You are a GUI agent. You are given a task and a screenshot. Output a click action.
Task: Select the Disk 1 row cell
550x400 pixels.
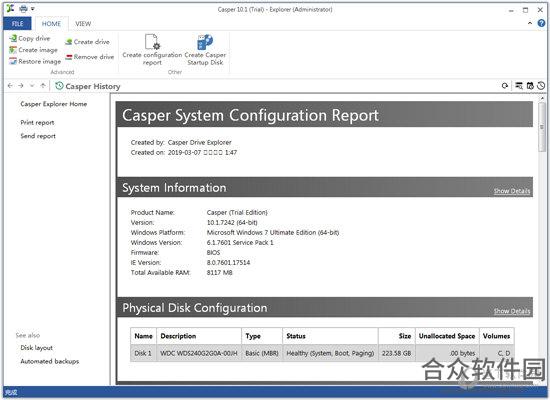tap(143, 353)
